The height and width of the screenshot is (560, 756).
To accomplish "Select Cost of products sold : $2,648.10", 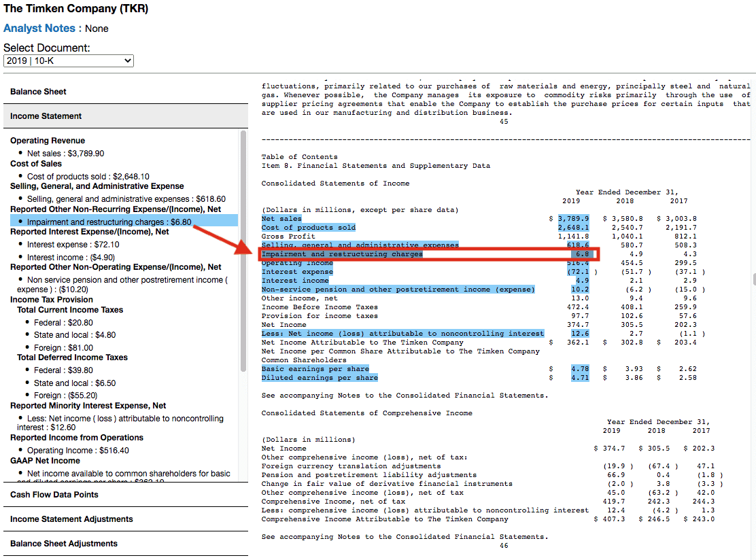I will click(88, 177).
